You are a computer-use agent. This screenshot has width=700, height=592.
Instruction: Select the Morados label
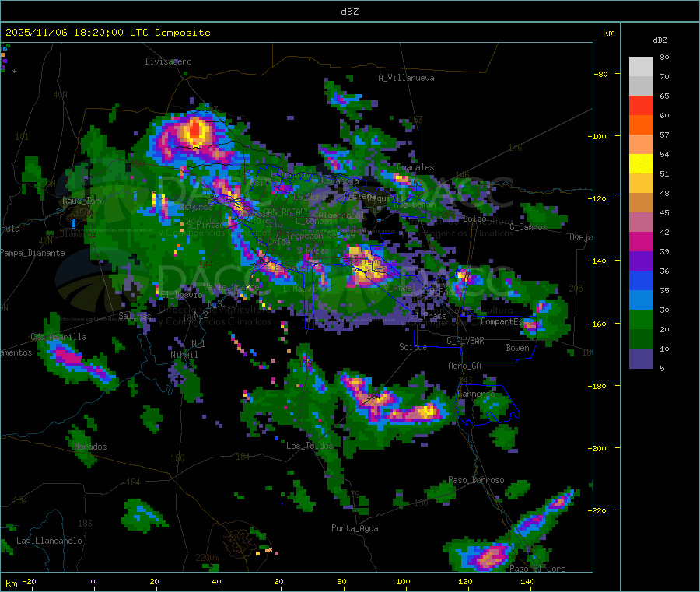point(90,447)
